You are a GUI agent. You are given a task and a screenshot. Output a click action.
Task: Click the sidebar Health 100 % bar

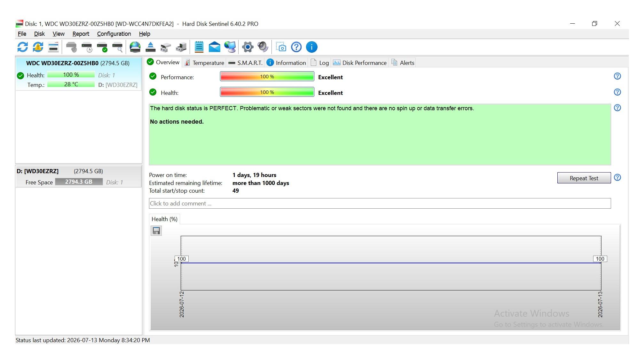pyautogui.click(x=71, y=75)
